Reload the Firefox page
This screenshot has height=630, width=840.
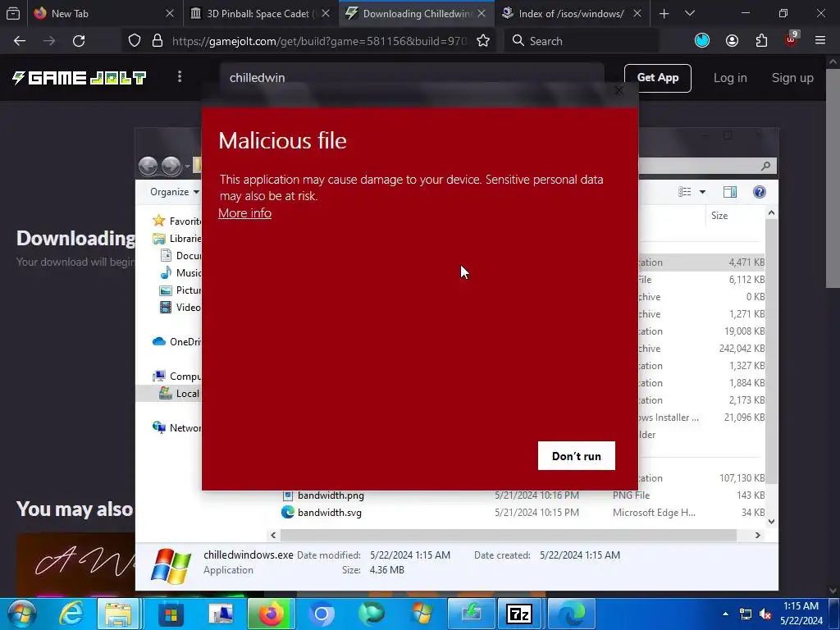point(79,41)
